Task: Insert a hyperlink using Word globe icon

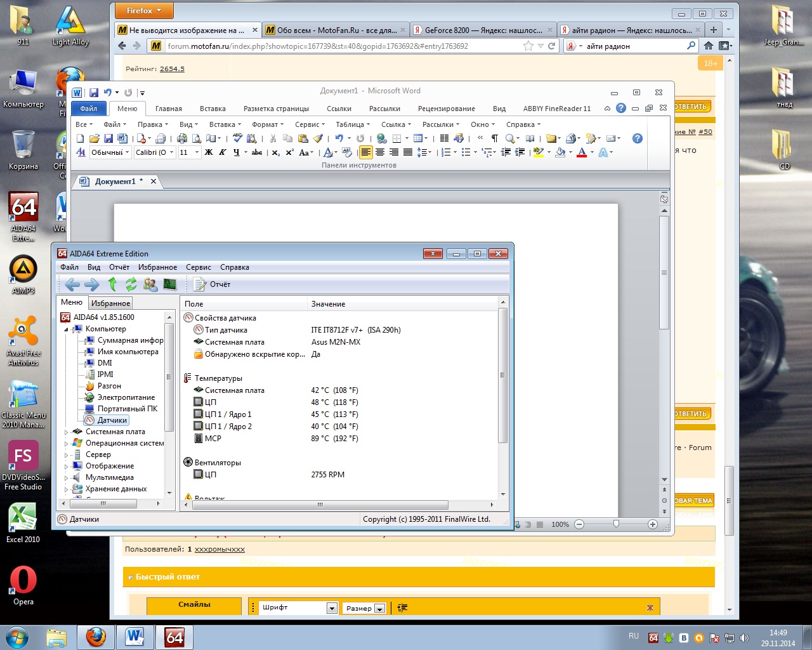Action: point(381,138)
